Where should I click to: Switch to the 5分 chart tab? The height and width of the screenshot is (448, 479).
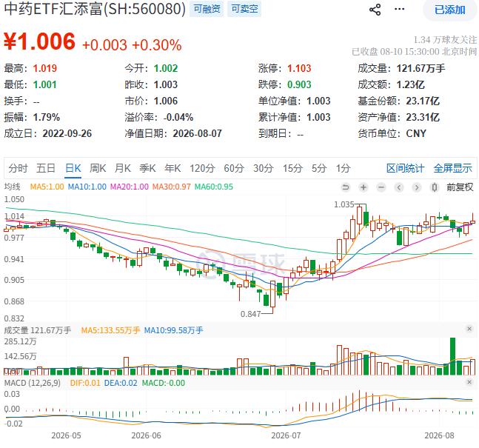319,168
